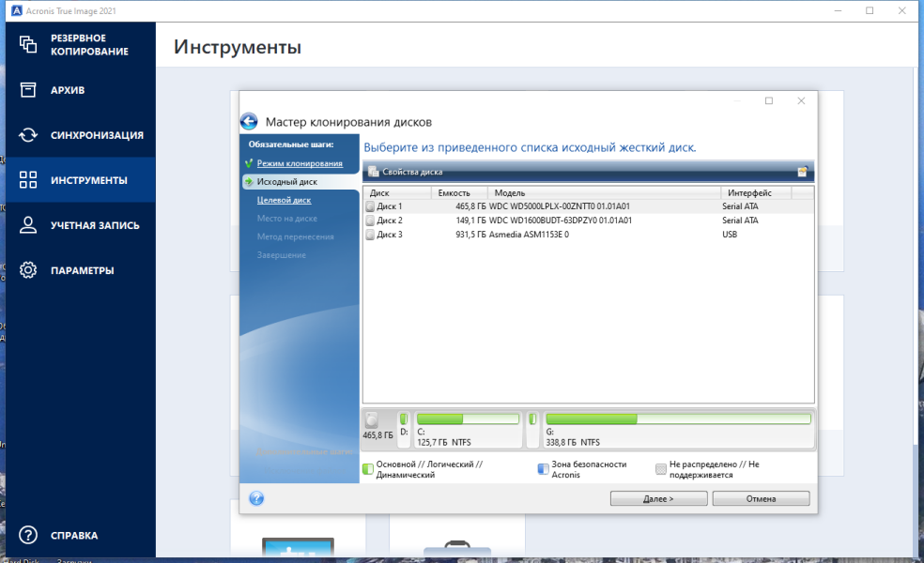Click the blue help icon in wizard footer
The image size is (924, 563).
256,498
